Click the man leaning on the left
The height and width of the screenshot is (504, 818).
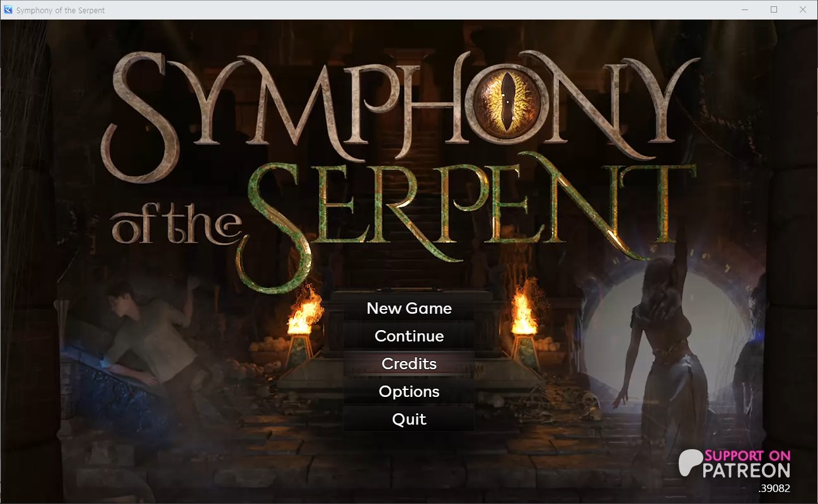pyautogui.click(x=145, y=343)
